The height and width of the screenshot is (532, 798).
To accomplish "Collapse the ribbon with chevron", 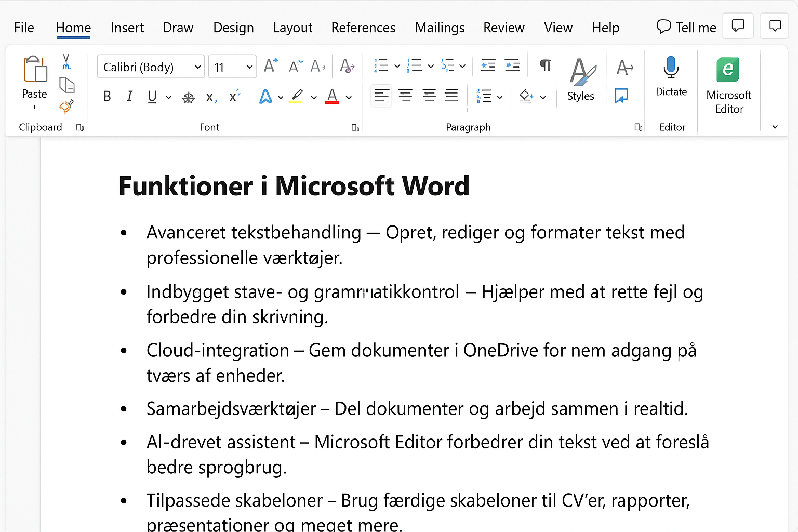I will 775,127.
